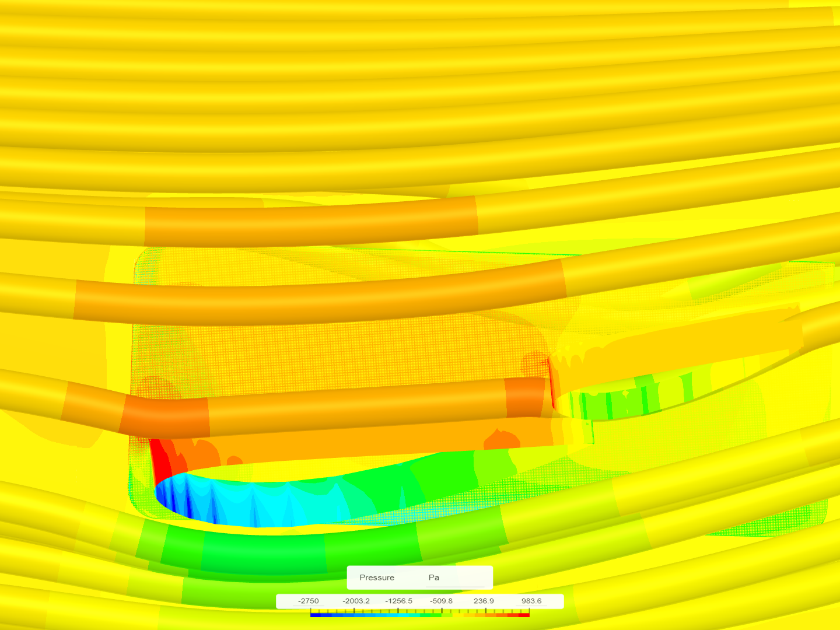The height and width of the screenshot is (630, 840).
Task: Click the -1256.5 legend tick value
Action: coord(399,601)
